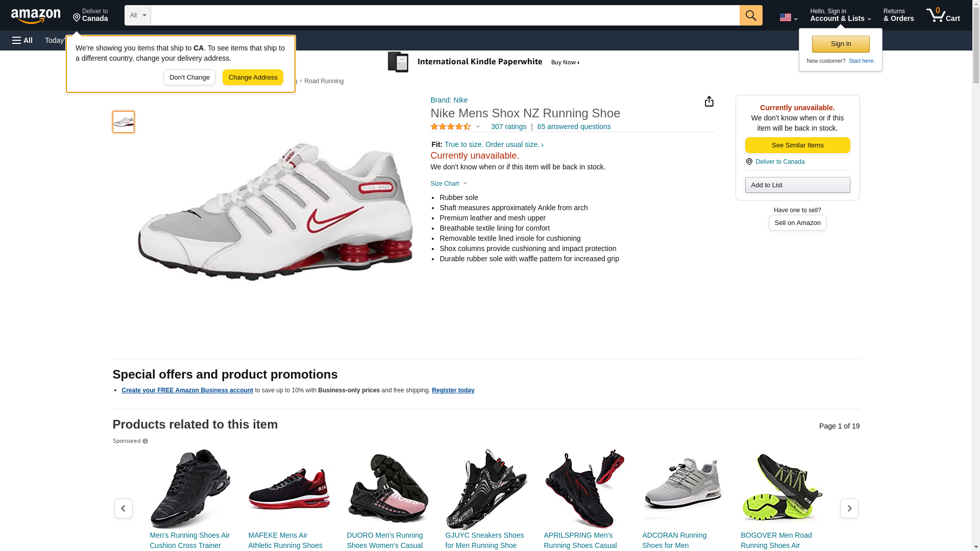Click next arrow in related products carousel
Viewport: 980px width, 551px height.
849,508
